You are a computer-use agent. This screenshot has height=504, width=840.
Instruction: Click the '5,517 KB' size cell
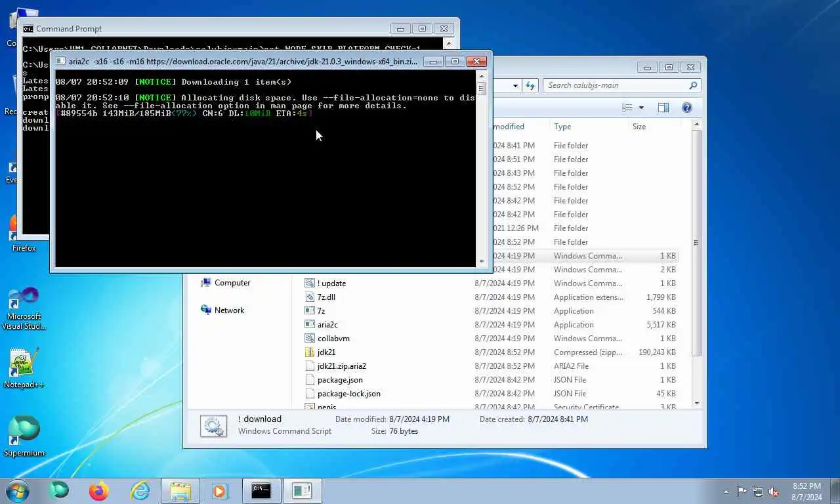point(661,325)
